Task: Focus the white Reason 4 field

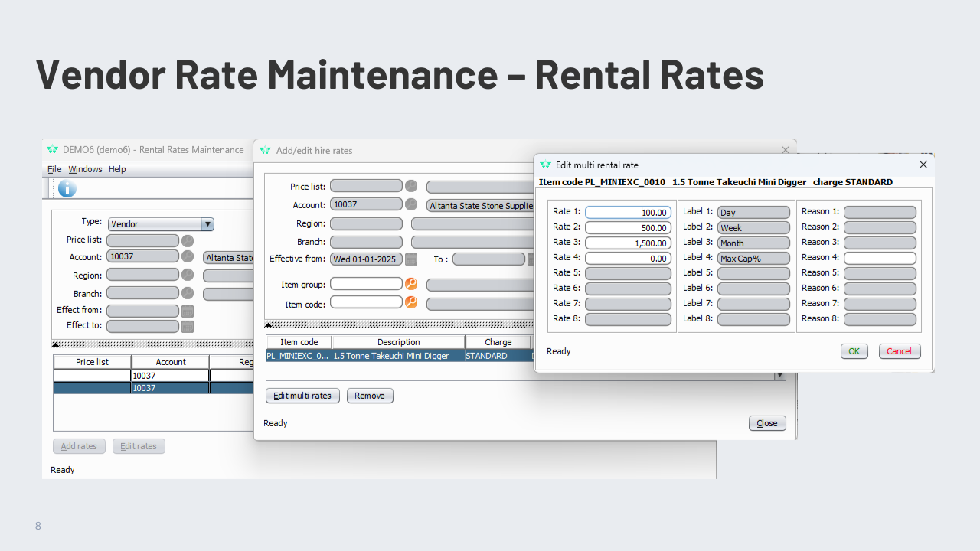Action: 880,258
